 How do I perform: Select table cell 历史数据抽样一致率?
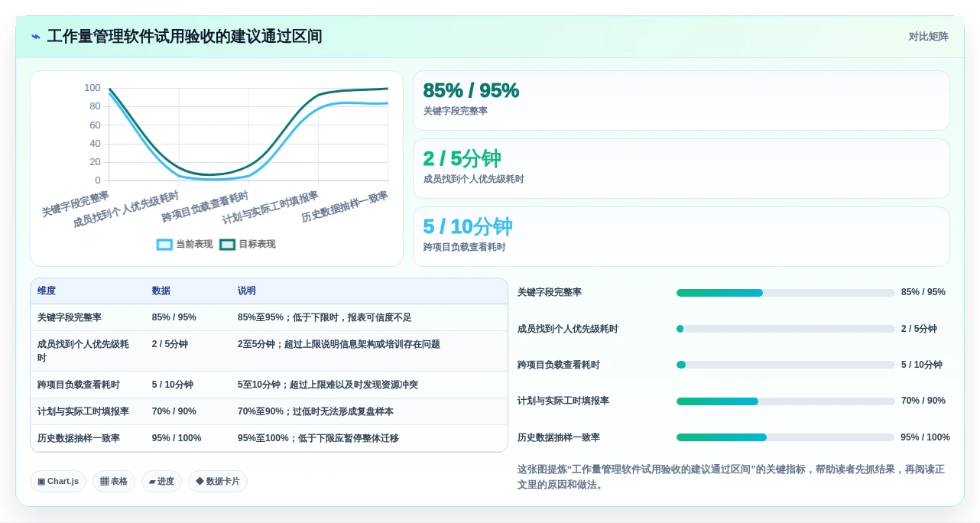point(79,438)
